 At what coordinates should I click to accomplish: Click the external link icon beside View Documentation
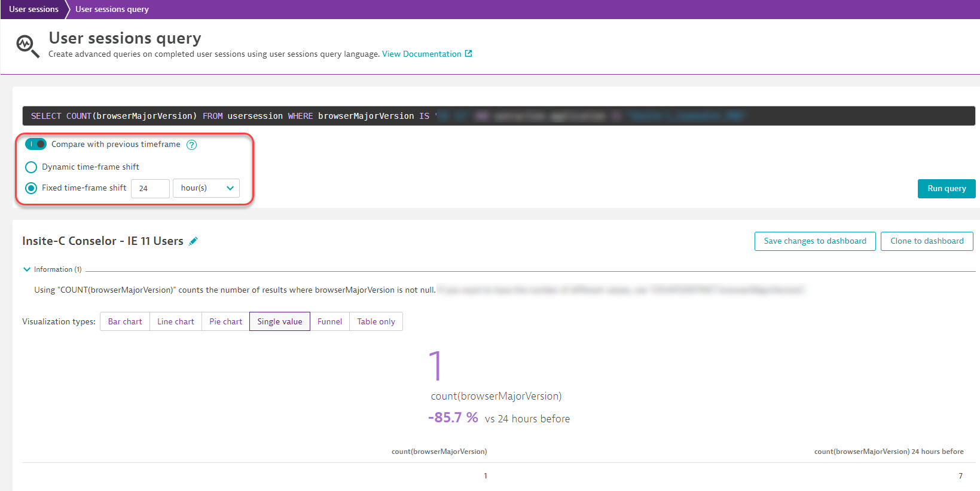point(468,54)
